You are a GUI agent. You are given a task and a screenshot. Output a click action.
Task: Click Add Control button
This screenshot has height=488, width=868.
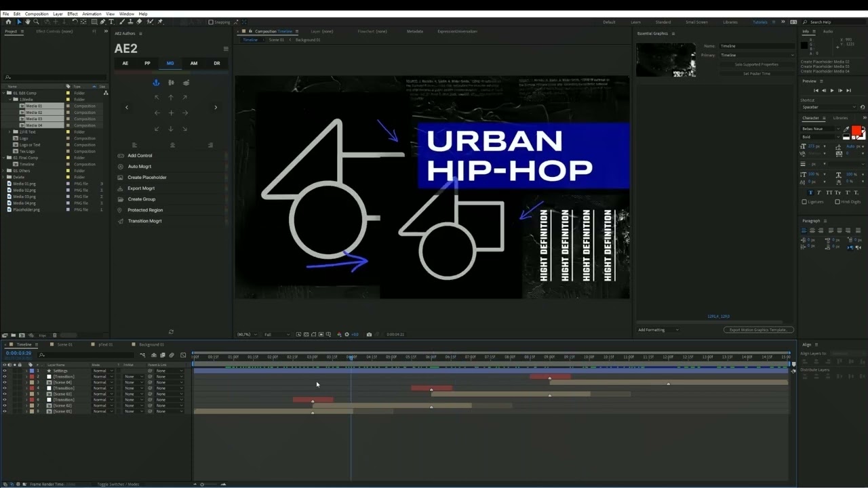coord(140,156)
